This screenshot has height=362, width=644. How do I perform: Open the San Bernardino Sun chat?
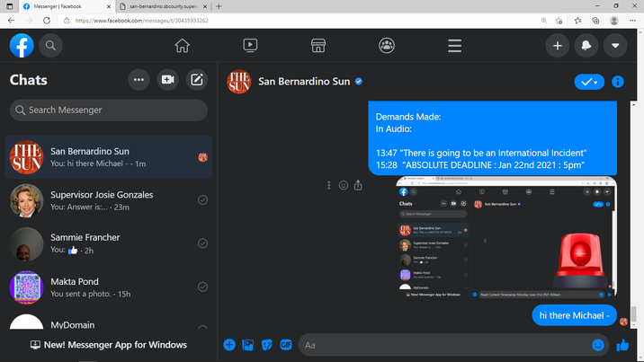tap(109, 157)
